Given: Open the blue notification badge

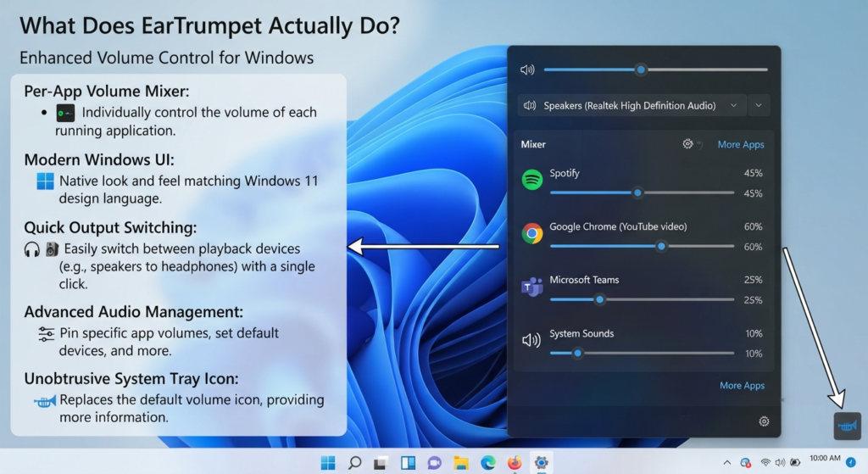Looking at the screenshot, I should coord(851,462).
